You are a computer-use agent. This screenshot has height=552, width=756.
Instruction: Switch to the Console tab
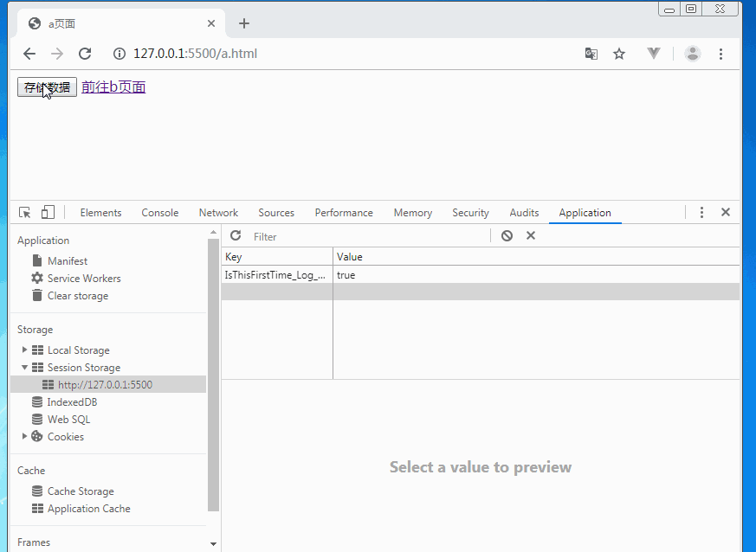[x=160, y=213]
